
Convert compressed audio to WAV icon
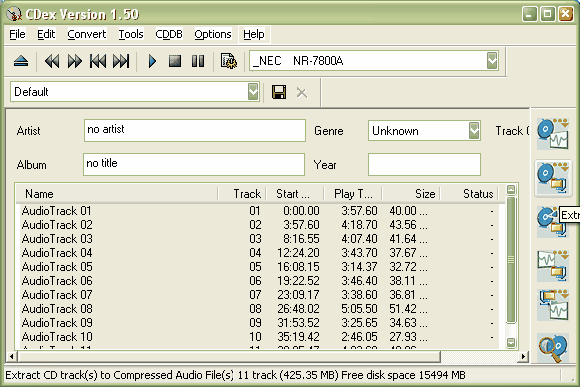coord(553,306)
